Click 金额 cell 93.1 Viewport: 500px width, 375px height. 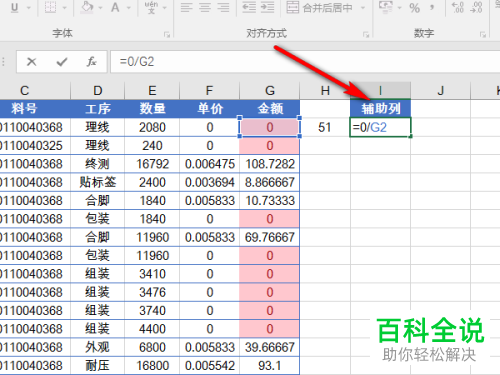point(270,365)
